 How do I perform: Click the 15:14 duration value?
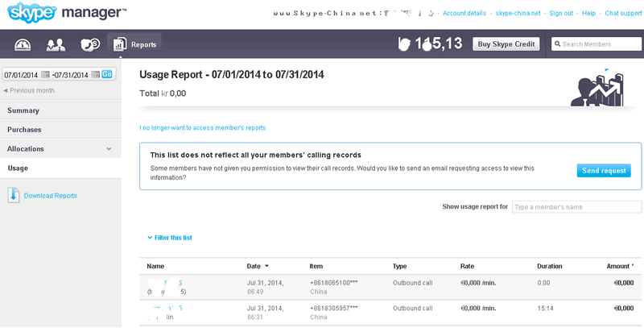point(545,308)
